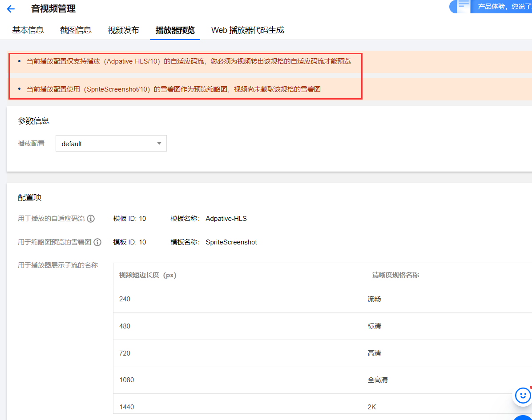Switch to the 视频发布 tab
The width and height of the screenshot is (532, 420).
(124, 30)
